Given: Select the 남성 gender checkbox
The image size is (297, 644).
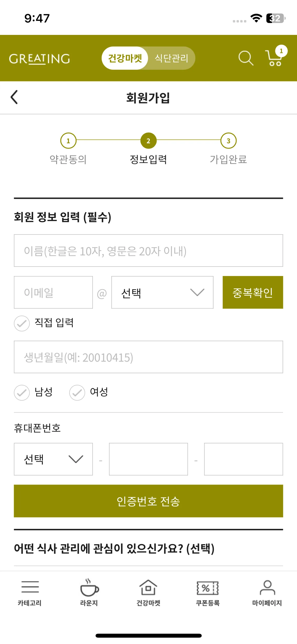Looking at the screenshot, I should (x=22, y=393).
